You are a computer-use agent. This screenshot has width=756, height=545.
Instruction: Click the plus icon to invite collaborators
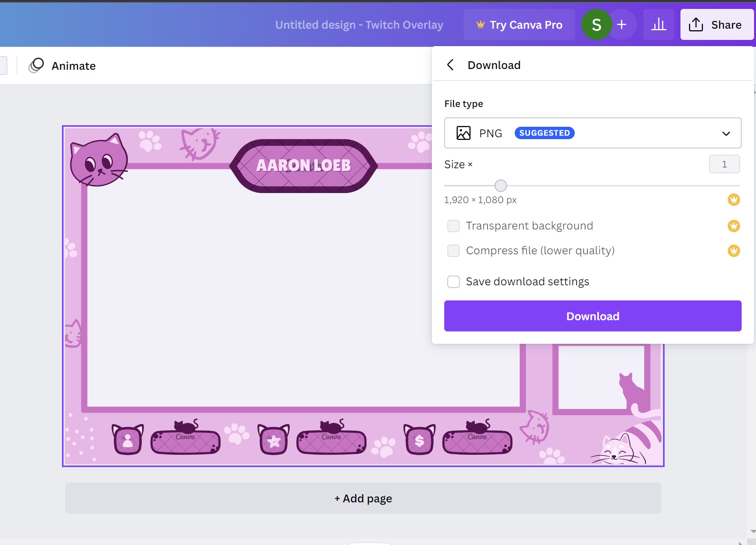621,24
